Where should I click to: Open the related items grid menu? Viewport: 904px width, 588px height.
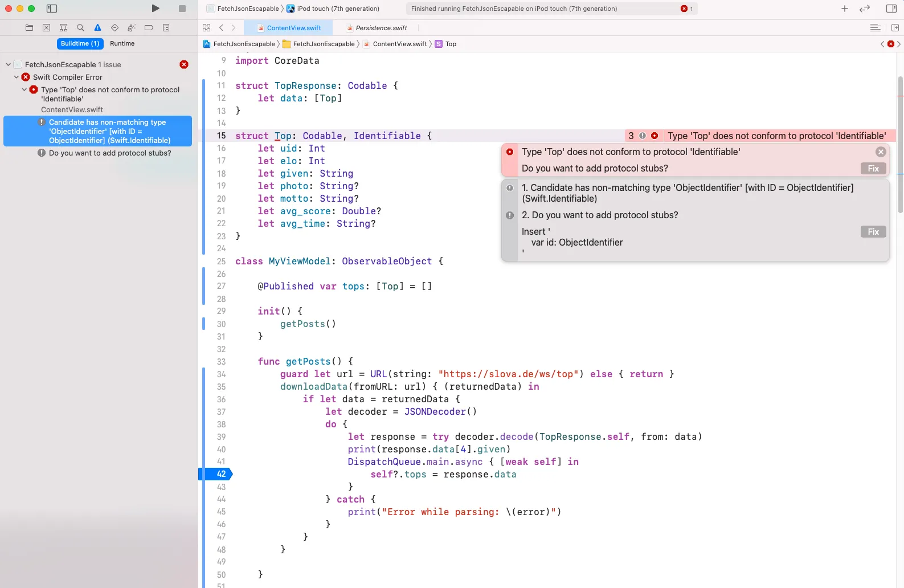click(x=207, y=28)
